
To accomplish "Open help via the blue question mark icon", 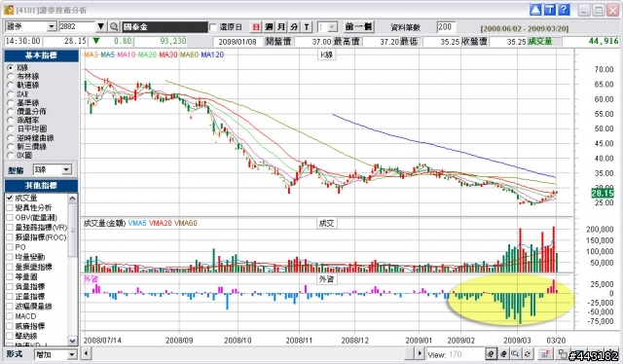I will tap(564, 10).
